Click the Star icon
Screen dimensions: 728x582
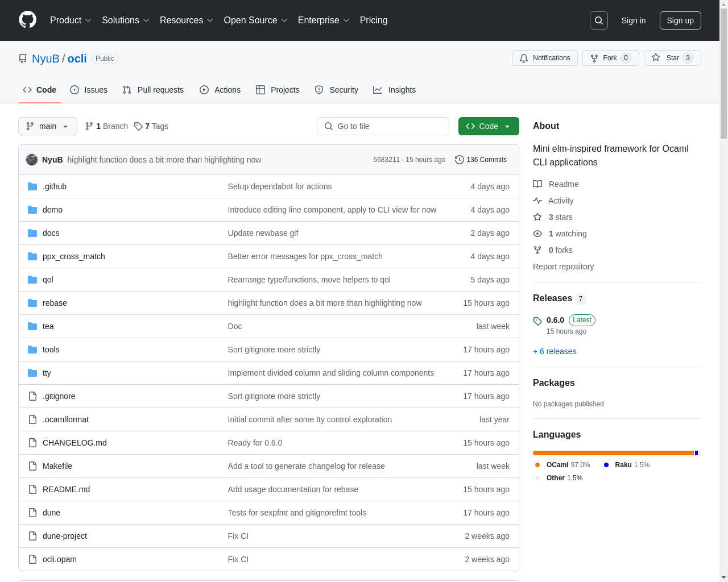656,57
